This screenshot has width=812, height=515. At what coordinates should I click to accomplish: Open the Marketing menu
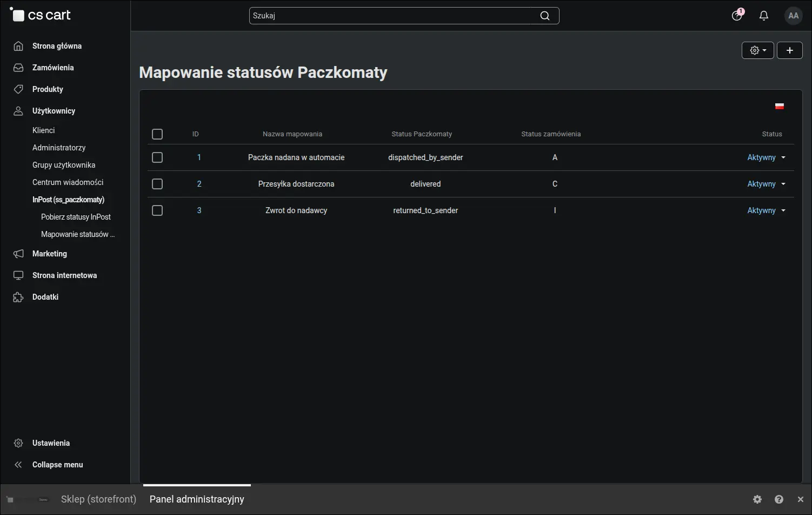(x=50, y=254)
